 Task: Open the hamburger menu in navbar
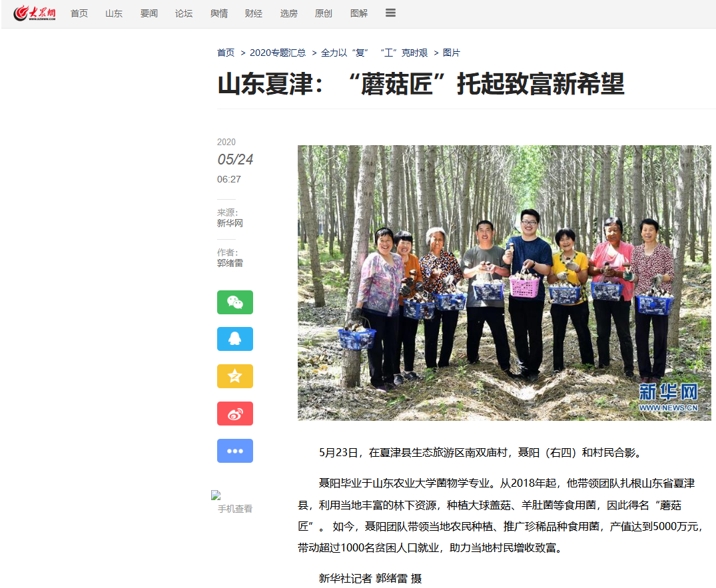tap(390, 13)
